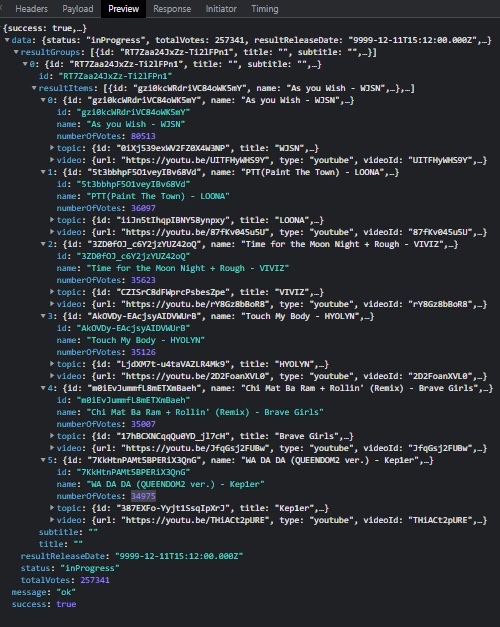500x627 pixels.
Task: Select name "Time for the Moon Night + Rough - VIVIZ"
Action: click(188, 268)
